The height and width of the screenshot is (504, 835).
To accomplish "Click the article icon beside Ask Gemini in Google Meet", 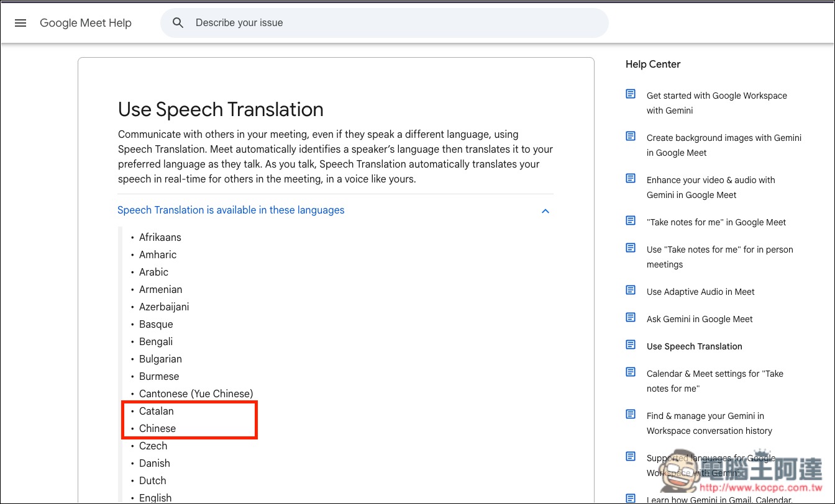I will click(x=631, y=318).
